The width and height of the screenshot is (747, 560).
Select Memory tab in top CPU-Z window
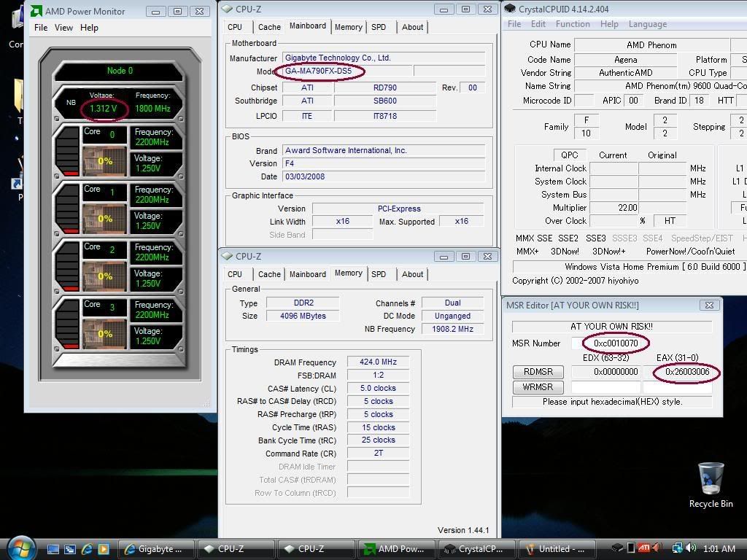point(348,27)
